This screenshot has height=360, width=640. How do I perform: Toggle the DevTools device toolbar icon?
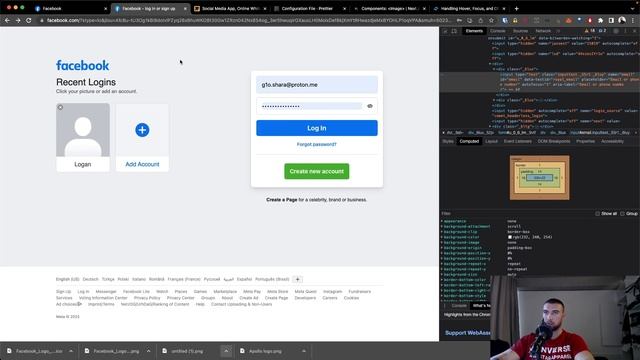[x=454, y=31]
